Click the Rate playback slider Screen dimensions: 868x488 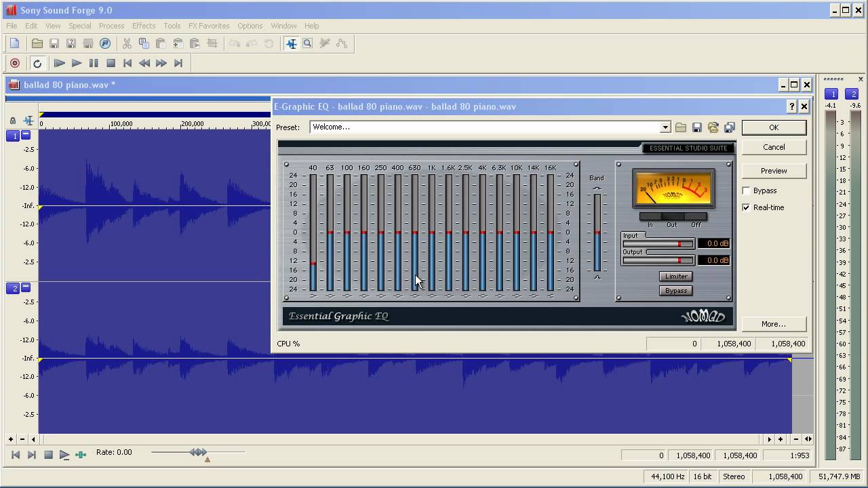198,452
